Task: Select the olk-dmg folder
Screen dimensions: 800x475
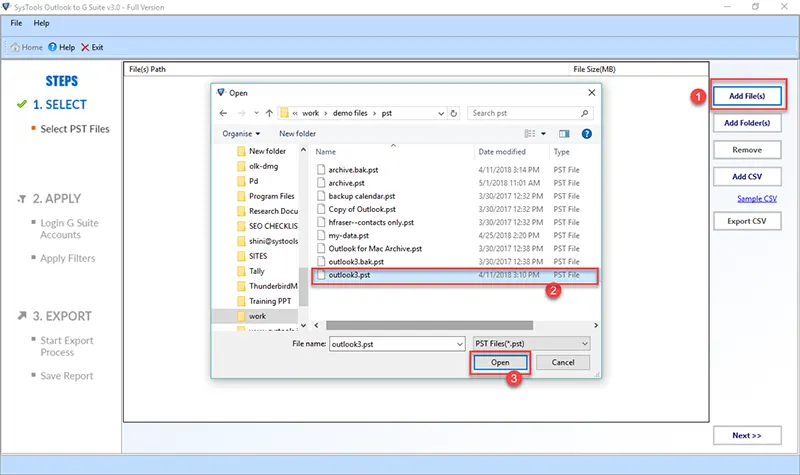Action: tap(258, 166)
